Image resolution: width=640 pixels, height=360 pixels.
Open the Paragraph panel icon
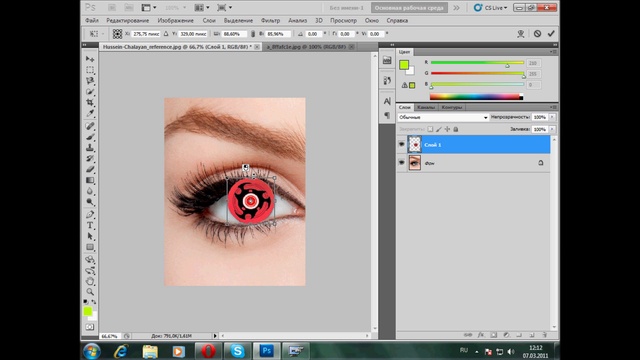click(x=387, y=116)
